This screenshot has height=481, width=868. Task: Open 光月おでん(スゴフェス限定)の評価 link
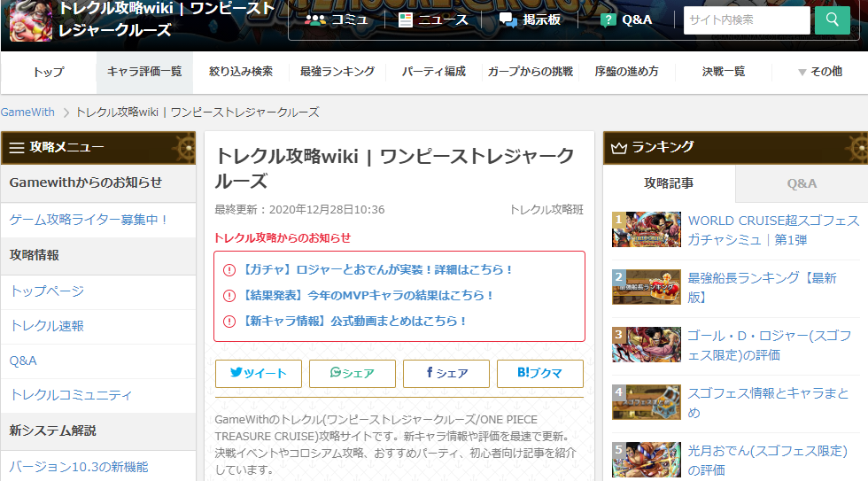[767, 461]
